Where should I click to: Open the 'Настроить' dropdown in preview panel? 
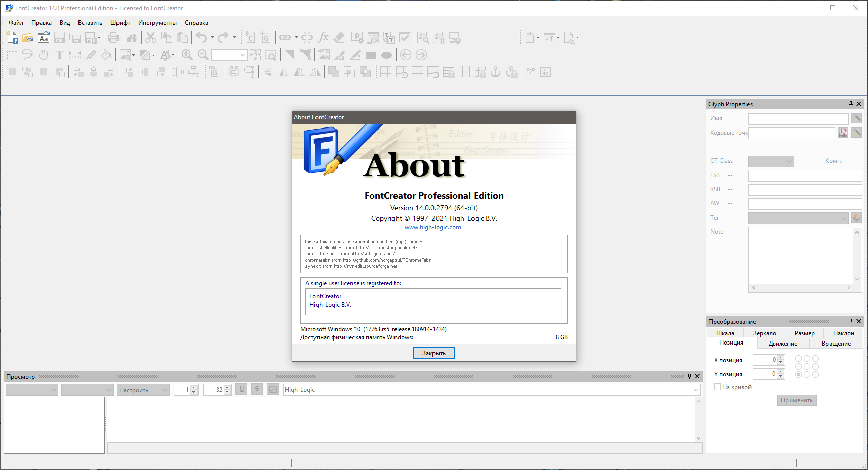coord(143,390)
